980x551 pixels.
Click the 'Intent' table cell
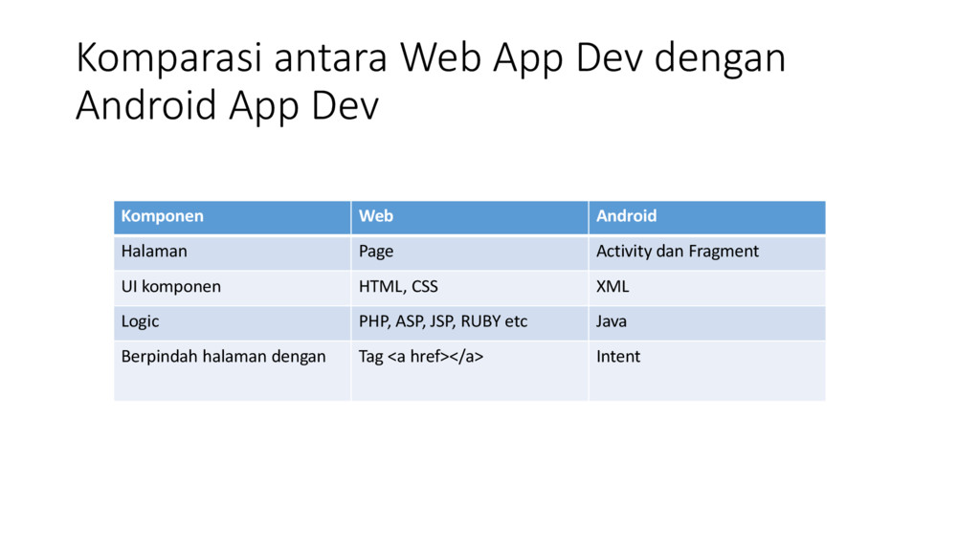tap(707, 370)
